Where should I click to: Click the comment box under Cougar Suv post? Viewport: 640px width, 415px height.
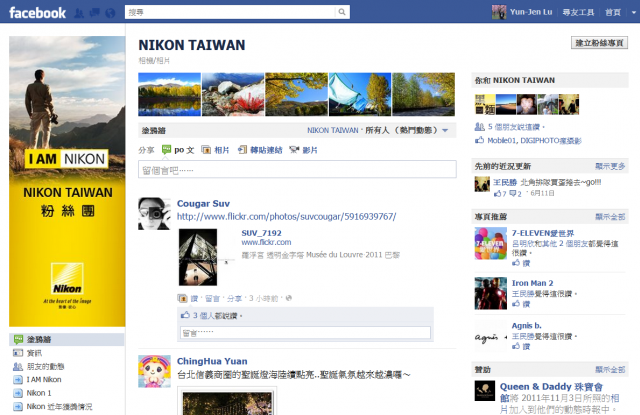coord(305,333)
